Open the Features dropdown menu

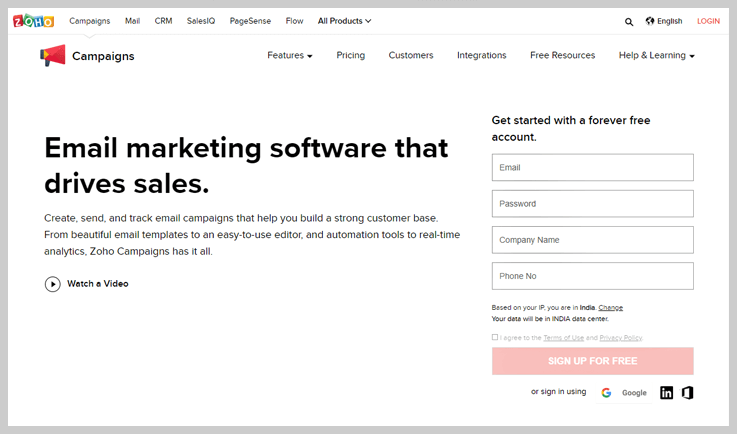[x=290, y=55]
